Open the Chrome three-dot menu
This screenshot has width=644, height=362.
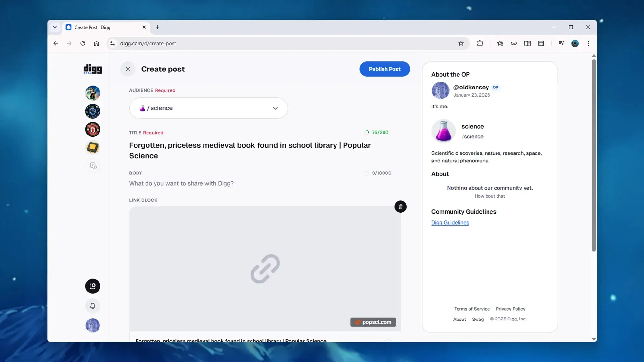[x=588, y=43]
